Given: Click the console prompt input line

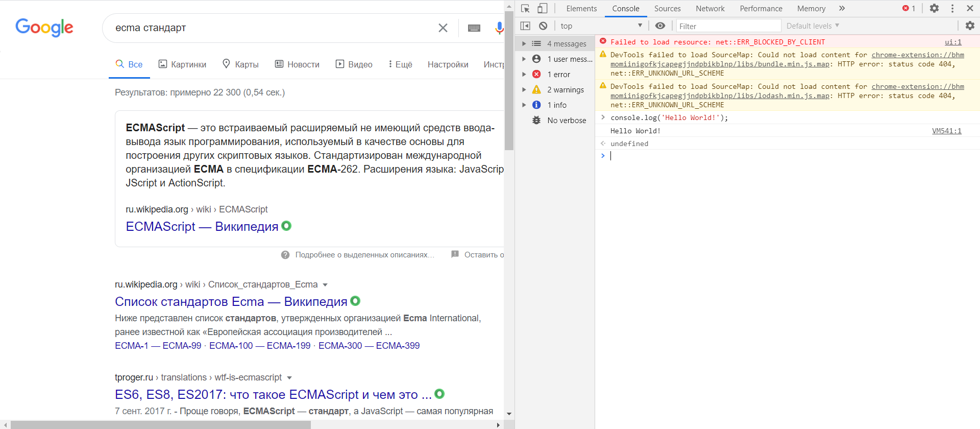Looking at the screenshot, I should pyautogui.click(x=787, y=156).
